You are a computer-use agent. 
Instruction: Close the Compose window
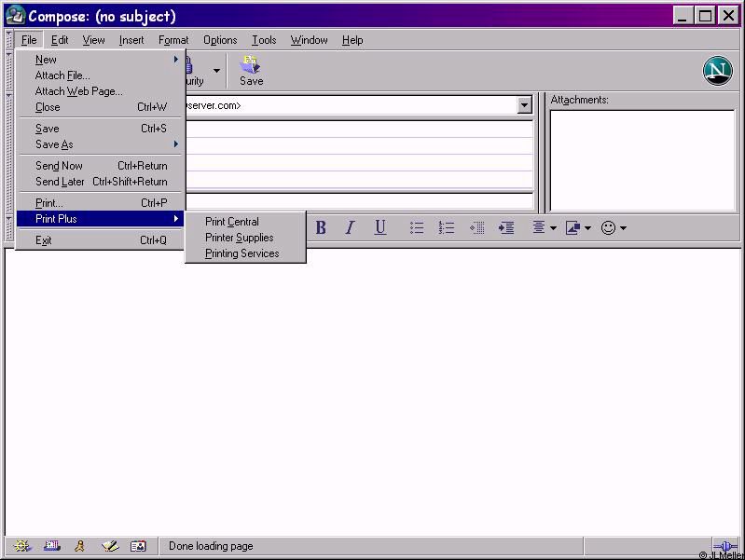pos(728,16)
